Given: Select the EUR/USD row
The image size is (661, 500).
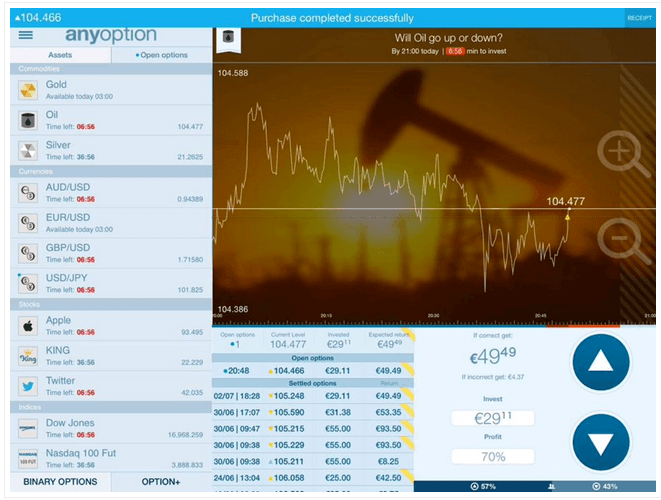Looking at the screenshot, I should [111, 223].
